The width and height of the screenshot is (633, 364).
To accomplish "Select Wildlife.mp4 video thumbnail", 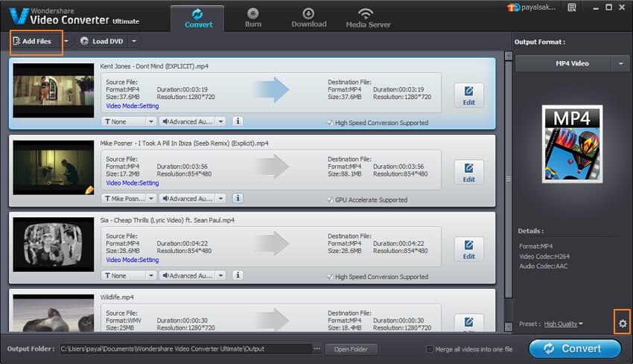I will [x=54, y=313].
